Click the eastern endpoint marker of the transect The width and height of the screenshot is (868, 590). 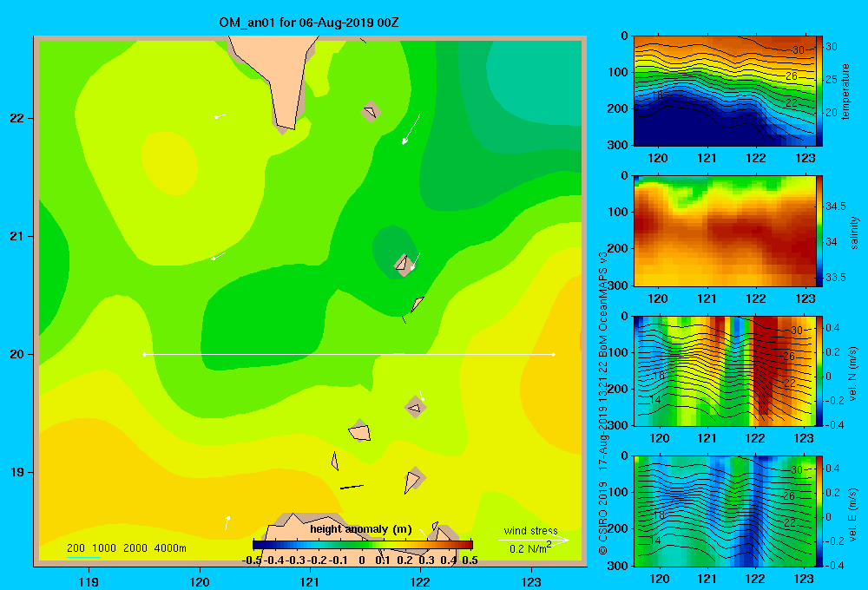click(x=554, y=354)
